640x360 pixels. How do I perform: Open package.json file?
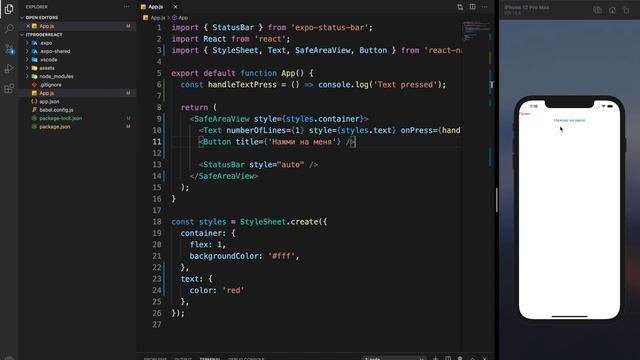tap(54, 127)
